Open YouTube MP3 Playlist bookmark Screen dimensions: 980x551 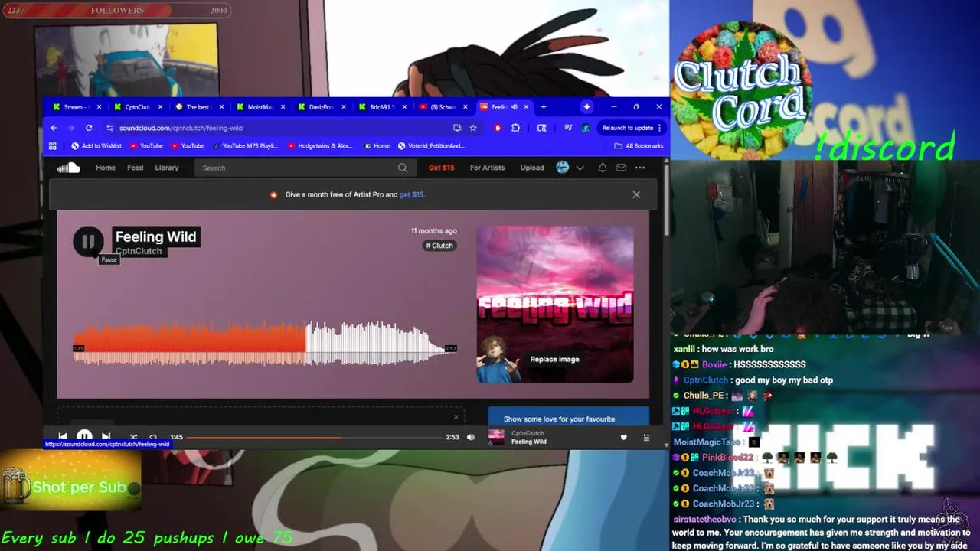pyautogui.click(x=245, y=146)
